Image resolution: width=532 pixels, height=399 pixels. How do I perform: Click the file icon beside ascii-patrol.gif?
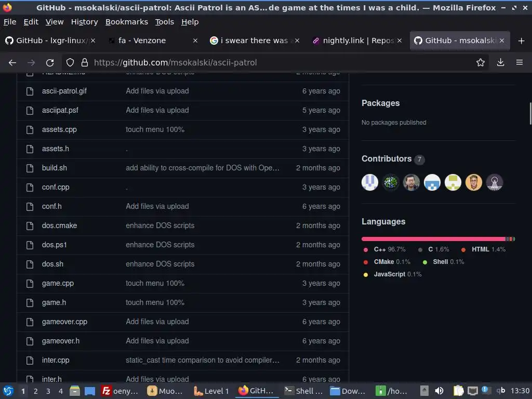(x=30, y=91)
